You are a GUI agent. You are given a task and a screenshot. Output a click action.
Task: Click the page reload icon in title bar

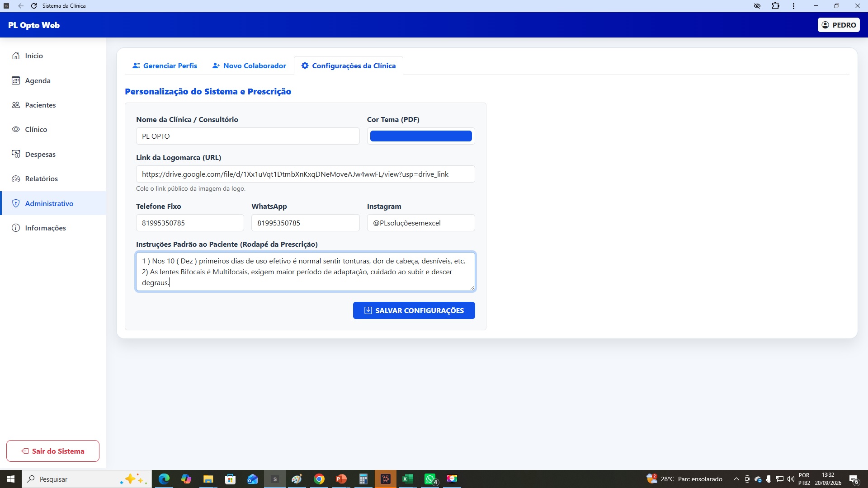coord(34,6)
